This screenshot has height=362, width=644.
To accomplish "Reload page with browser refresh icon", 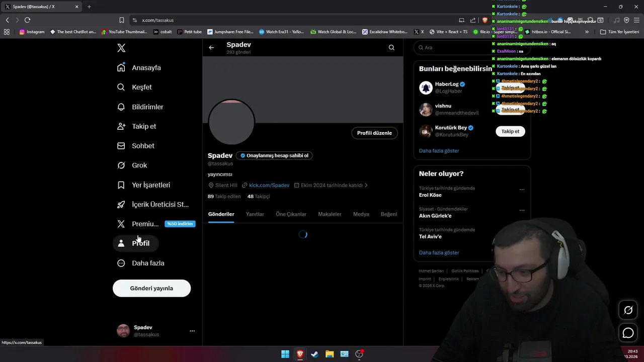I will pos(27,20).
